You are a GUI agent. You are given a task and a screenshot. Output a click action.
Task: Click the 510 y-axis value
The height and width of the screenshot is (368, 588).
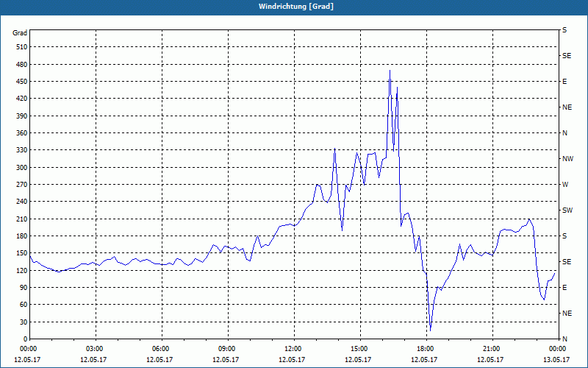[22, 47]
